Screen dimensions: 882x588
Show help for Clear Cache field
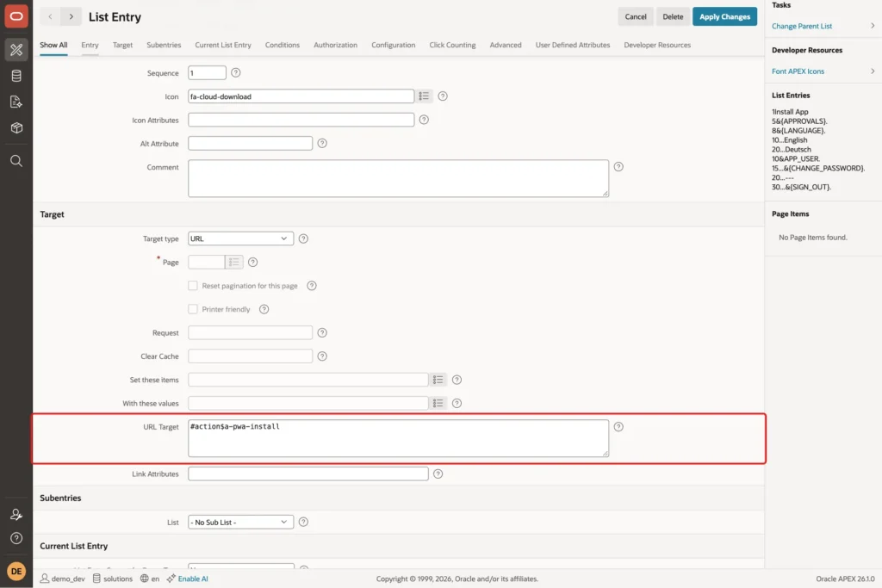322,356
